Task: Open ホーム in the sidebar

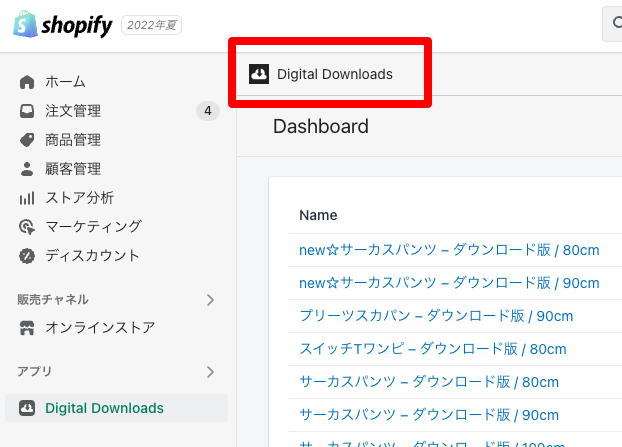Action: (x=65, y=82)
